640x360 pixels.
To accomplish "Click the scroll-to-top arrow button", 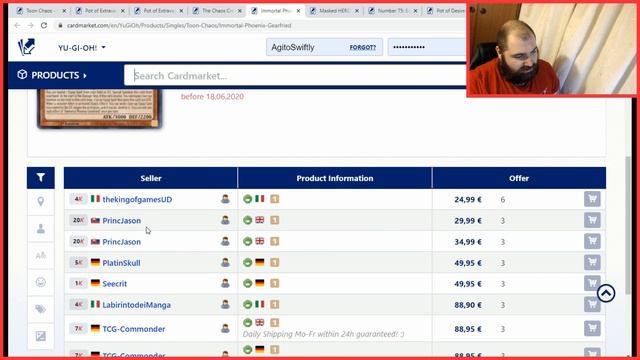I will 606,293.
